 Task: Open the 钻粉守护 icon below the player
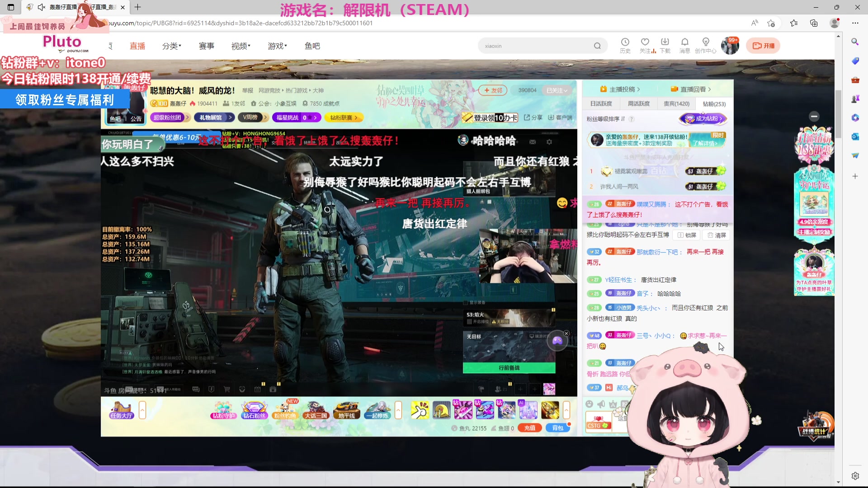coord(223,410)
